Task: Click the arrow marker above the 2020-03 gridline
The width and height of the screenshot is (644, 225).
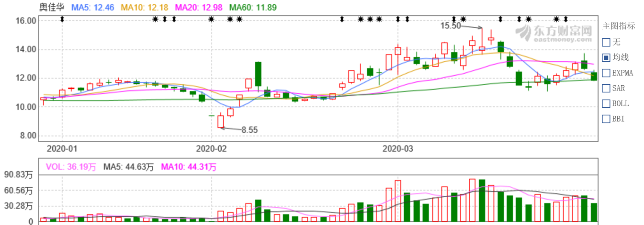Action: coord(398,19)
